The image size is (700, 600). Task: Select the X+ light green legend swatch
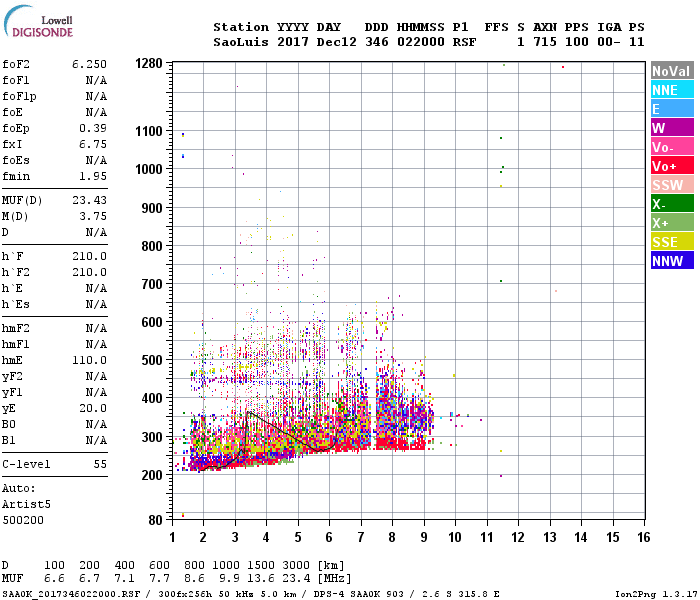[672, 223]
